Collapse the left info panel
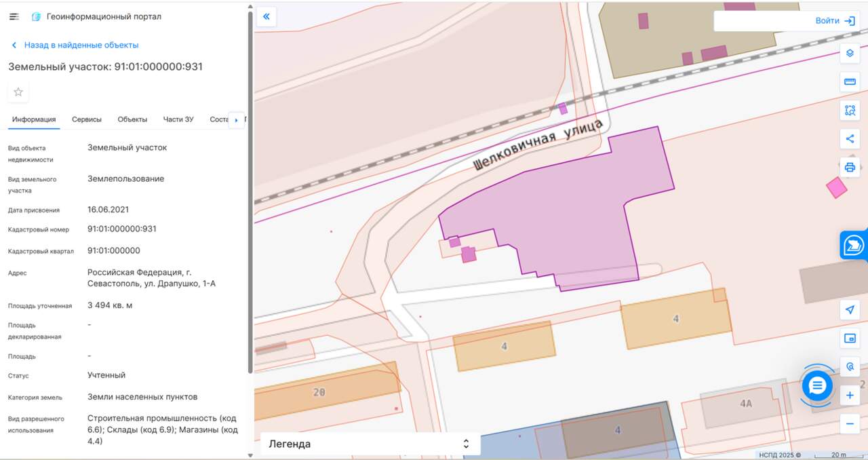The width and height of the screenshot is (868, 460). pyautogui.click(x=267, y=17)
